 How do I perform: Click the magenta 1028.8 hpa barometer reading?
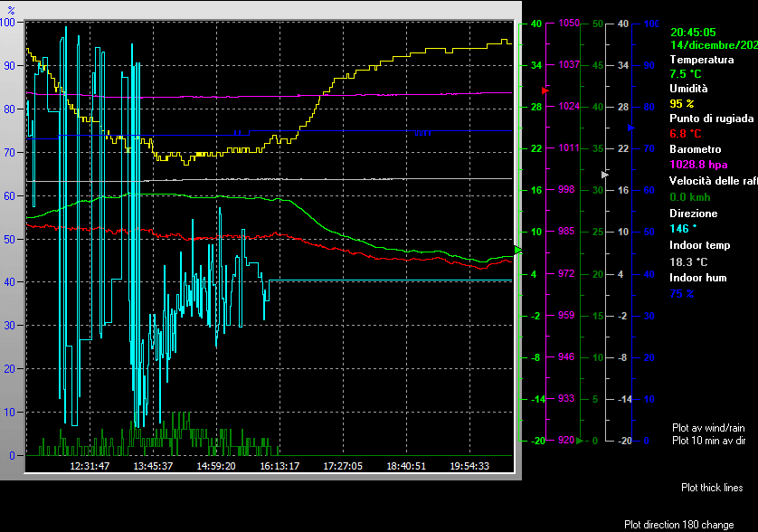click(x=698, y=165)
